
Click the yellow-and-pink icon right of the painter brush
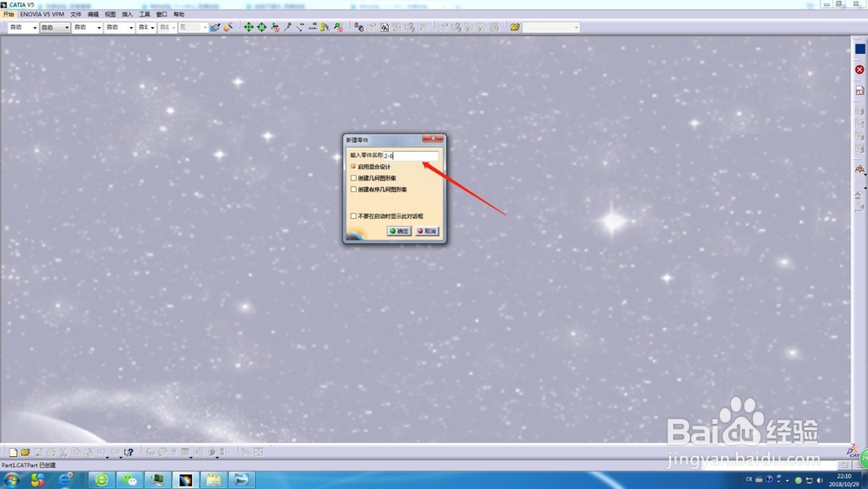click(x=227, y=27)
